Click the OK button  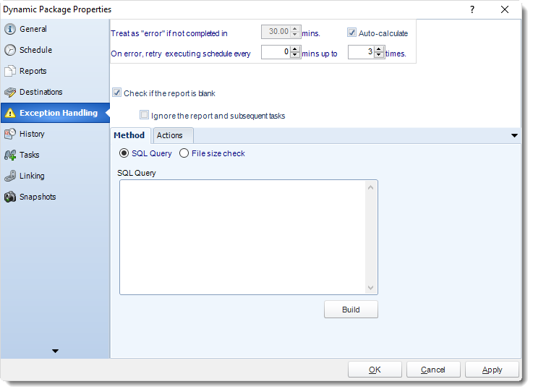tap(375, 370)
